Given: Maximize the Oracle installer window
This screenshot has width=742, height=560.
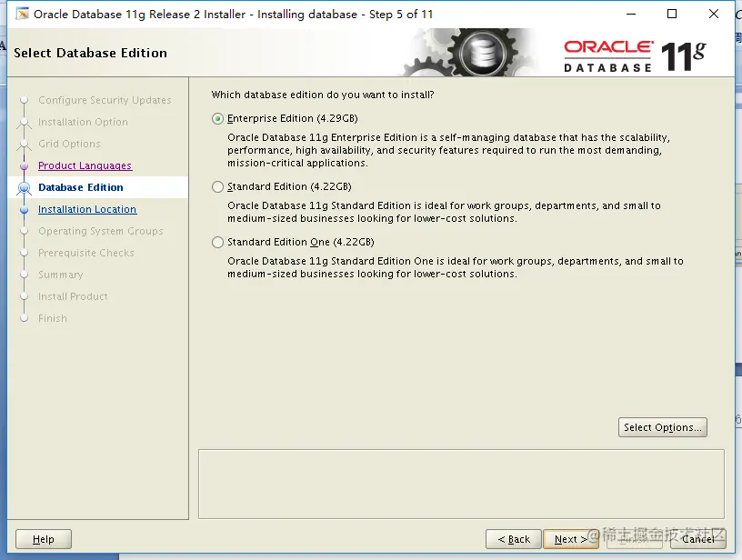Looking at the screenshot, I should click(672, 15).
